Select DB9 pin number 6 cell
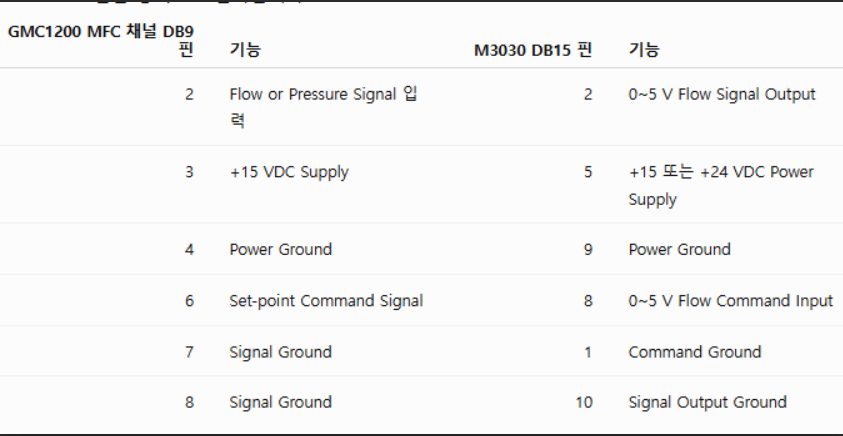The image size is (843, 436). (x=189, y=301)
